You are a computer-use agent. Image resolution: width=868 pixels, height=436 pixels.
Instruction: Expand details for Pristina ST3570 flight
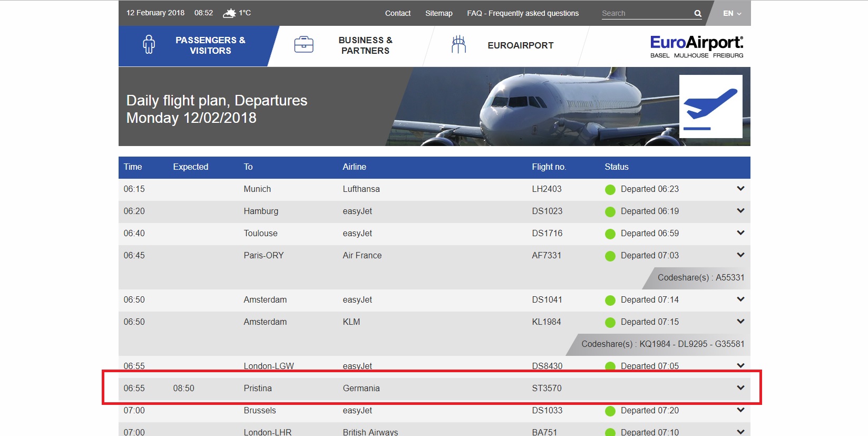740,388
